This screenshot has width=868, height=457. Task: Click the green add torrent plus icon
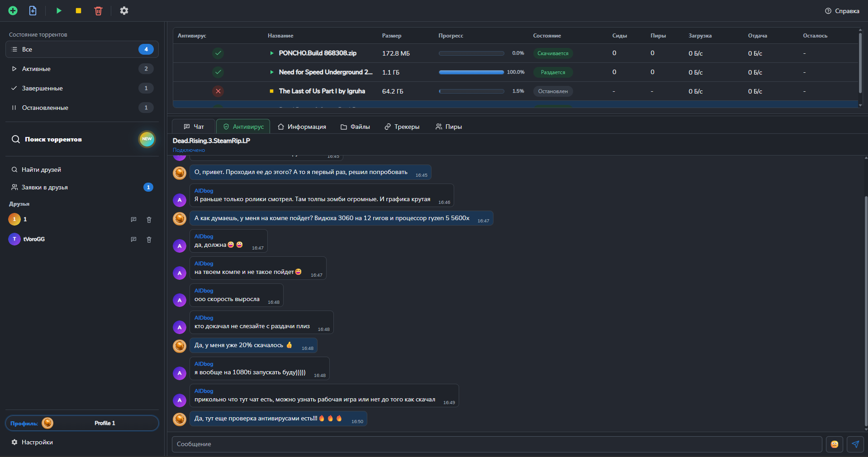pos(13,11)
